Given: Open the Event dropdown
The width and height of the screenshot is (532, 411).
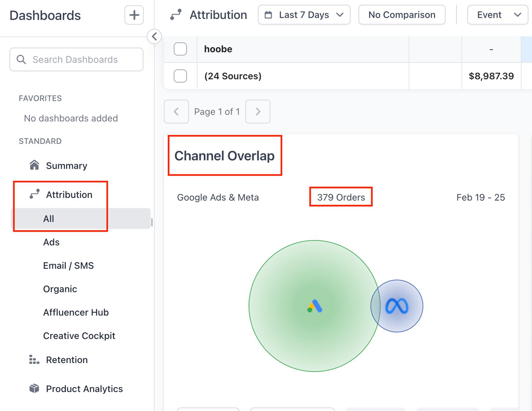Looking at the screenshot, I should [498, 15].
